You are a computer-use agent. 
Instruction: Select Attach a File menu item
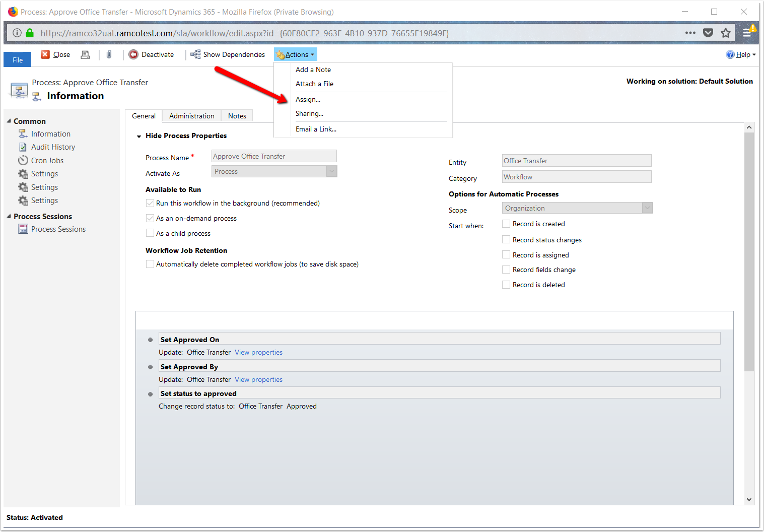[314, 84]
